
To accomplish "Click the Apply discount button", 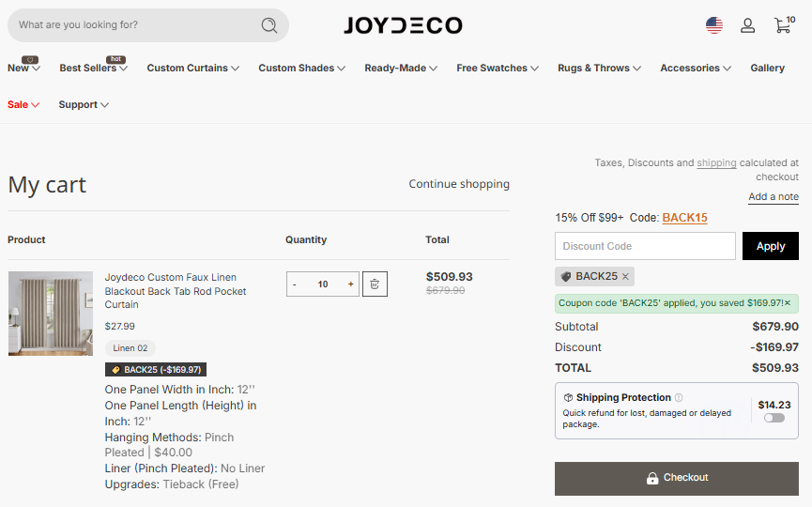I will pyautogui.click(x=770, y=246).
